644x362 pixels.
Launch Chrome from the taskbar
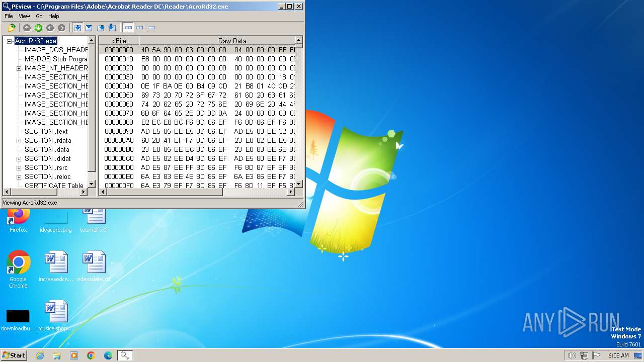point(91,355)
